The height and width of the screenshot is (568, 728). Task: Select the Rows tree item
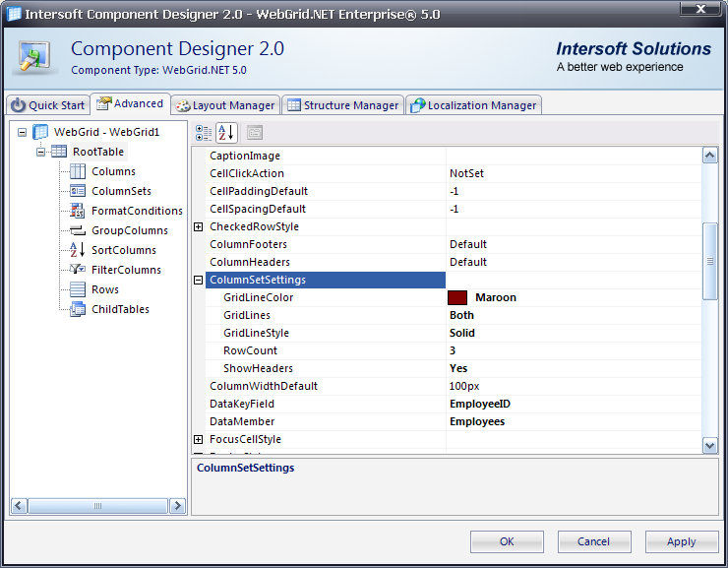pyautogui.click(x=105, y=289)
